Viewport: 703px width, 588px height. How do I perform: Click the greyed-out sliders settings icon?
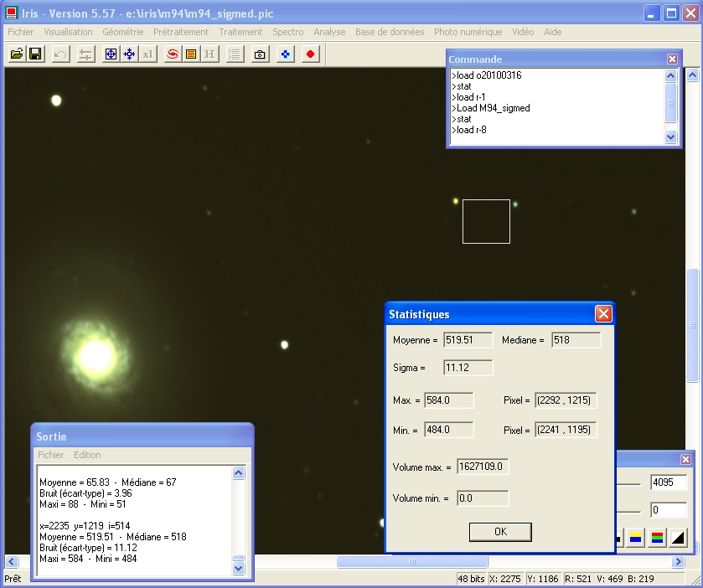tap(85, 54)
